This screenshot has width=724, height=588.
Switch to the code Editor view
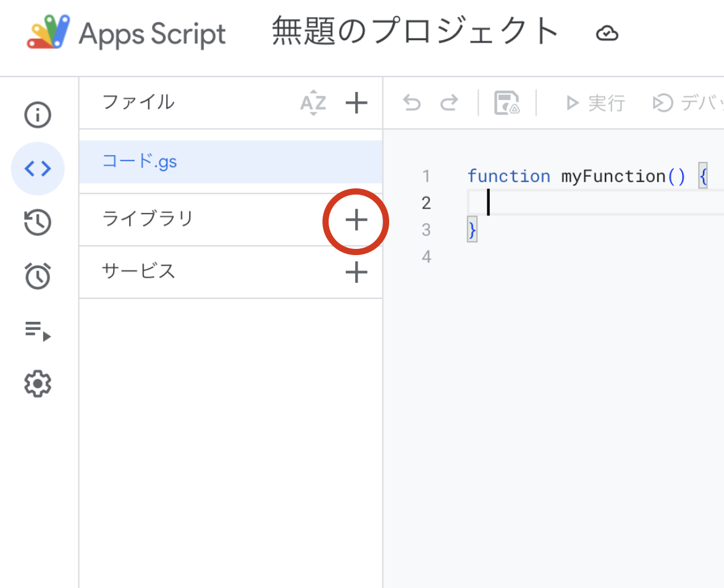point(38,168)
